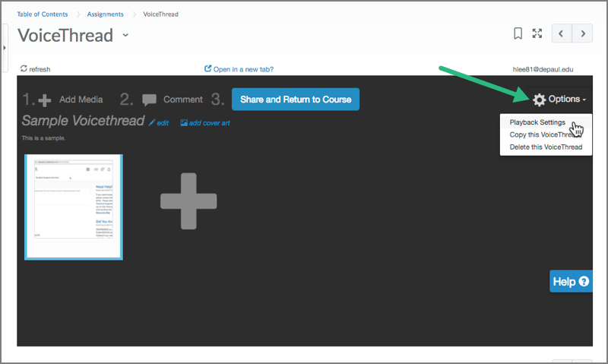Toggle fullscreen view icon
The width and height of the screenshot is (608, 364).
pyautogui.click(x=537, y=33)
